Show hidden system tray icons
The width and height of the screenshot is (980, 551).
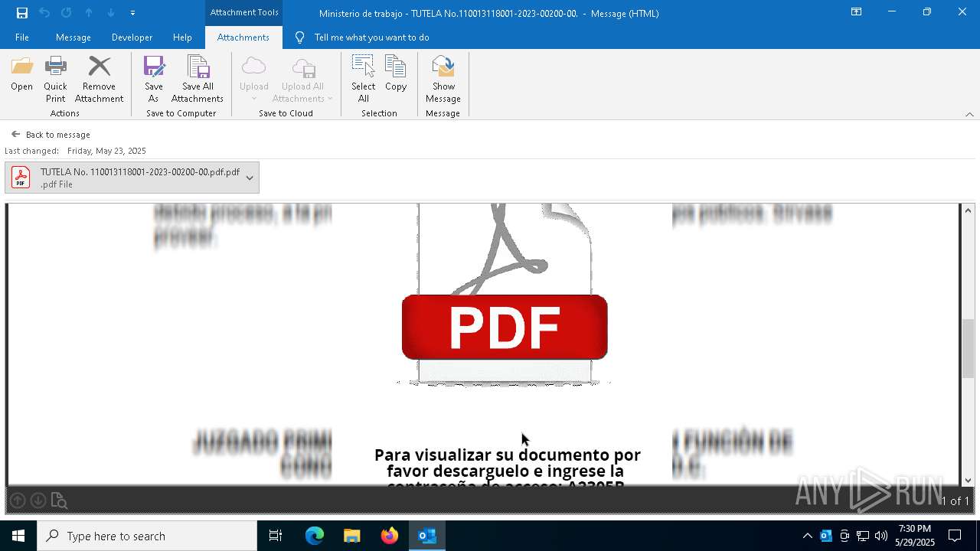point(808,536)
